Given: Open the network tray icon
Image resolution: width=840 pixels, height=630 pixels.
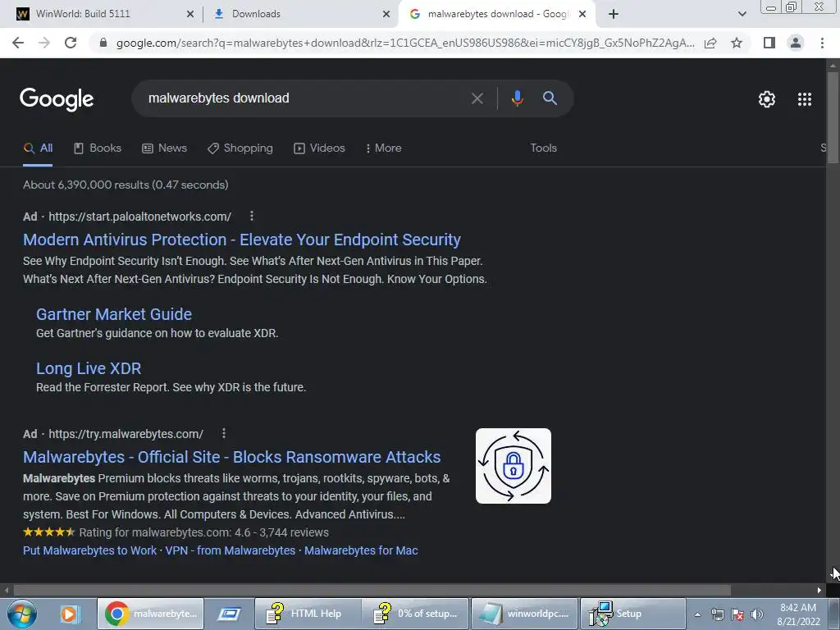Looking at the screenshot, I should (x=717, y=614).
